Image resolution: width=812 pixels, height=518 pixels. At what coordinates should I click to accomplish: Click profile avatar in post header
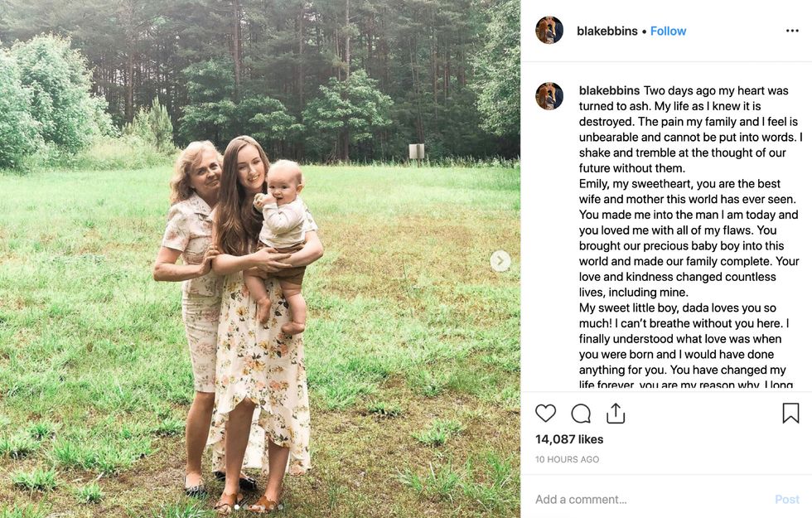549,31
